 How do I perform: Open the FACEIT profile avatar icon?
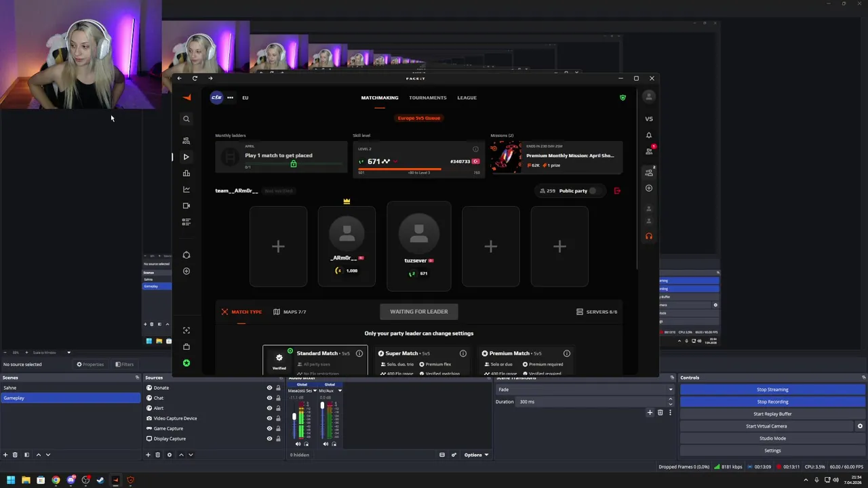tap(649, 97)
